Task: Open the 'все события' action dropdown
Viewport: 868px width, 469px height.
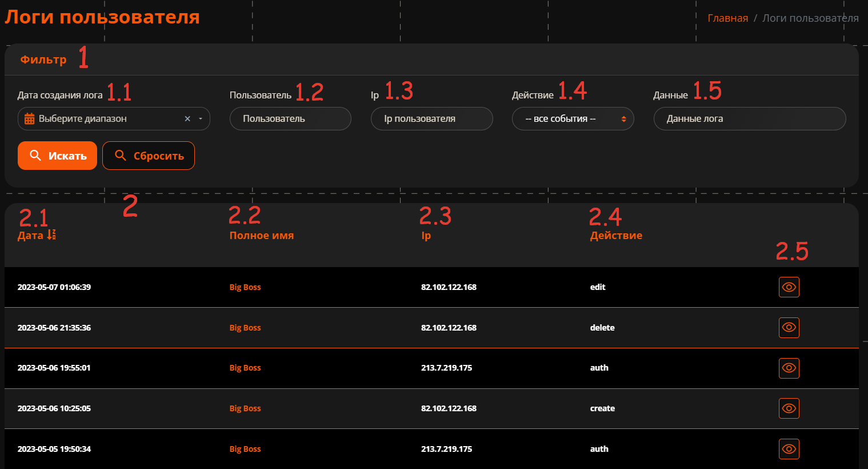Action: [573, 119]
